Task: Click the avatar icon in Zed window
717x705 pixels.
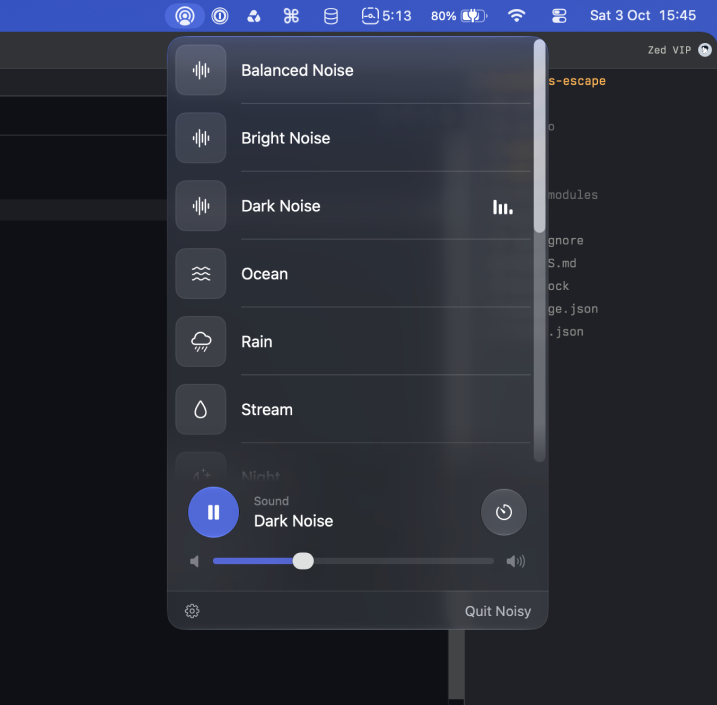Action: coord(705,50)
